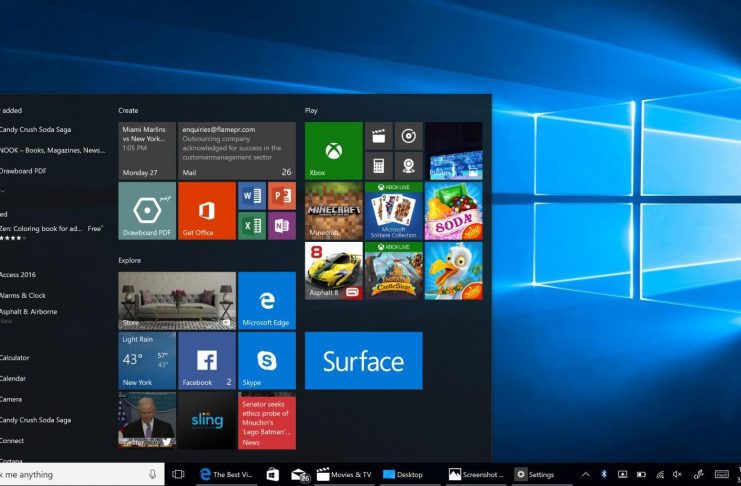Select the Play group heading
The image size is (741, 486).
click(x=311, y=111)
